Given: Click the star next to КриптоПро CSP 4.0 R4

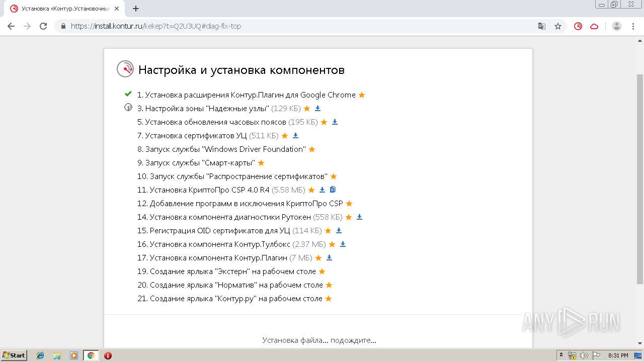Looking at the screenshot, I should coord(311,190).
